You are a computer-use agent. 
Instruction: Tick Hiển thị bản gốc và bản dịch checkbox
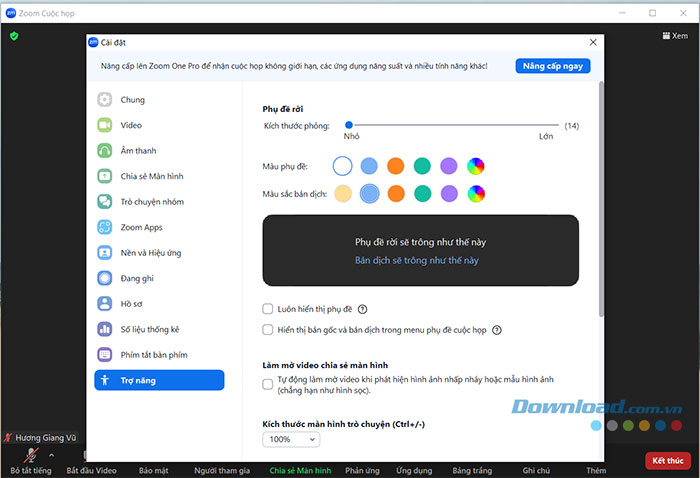click(x=267, y=330)
